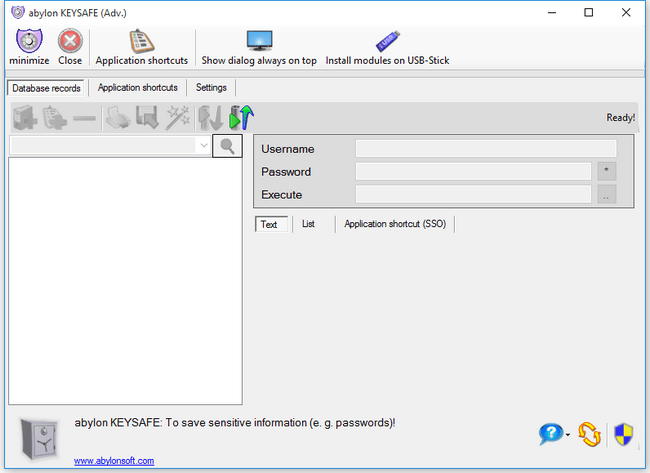Click the password reveal asterisk button
Viewport: 650px width, 473px height.
tap(606, 171)
